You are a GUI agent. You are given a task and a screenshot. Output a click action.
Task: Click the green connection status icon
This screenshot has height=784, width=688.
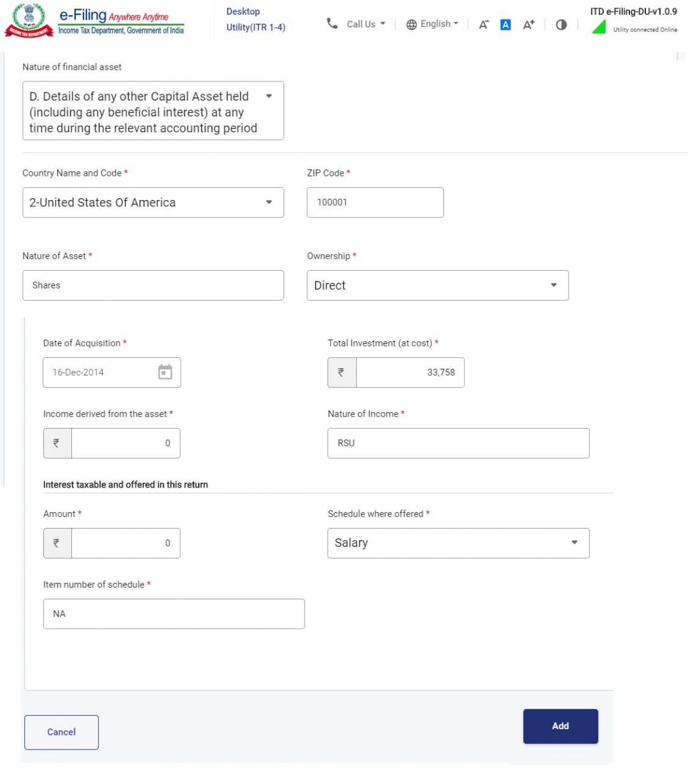pos(599,27)
